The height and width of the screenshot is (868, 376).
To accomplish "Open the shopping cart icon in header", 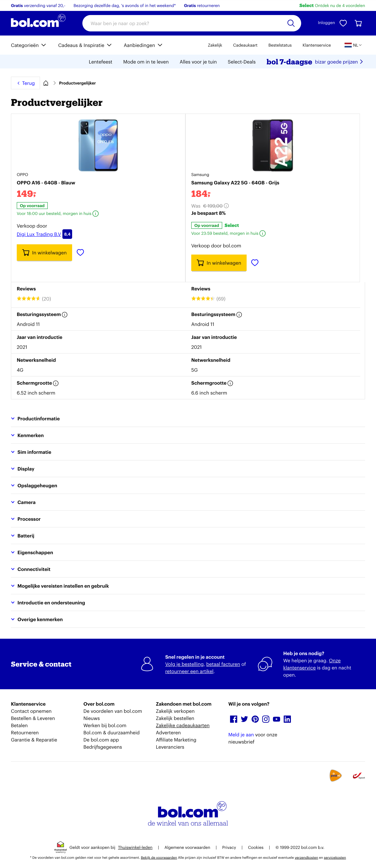I will (x=358, y=23).
